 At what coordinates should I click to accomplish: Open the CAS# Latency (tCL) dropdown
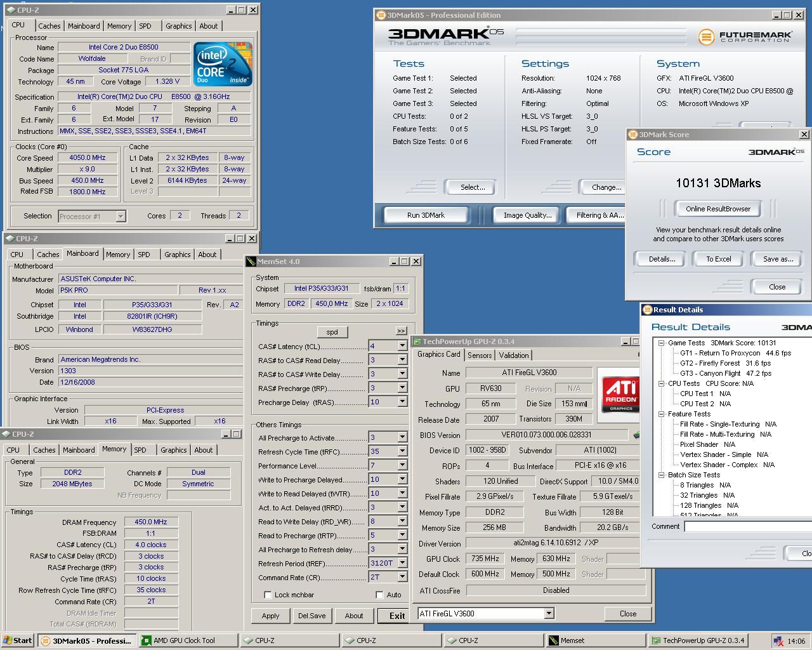click(x=402, y=346)
